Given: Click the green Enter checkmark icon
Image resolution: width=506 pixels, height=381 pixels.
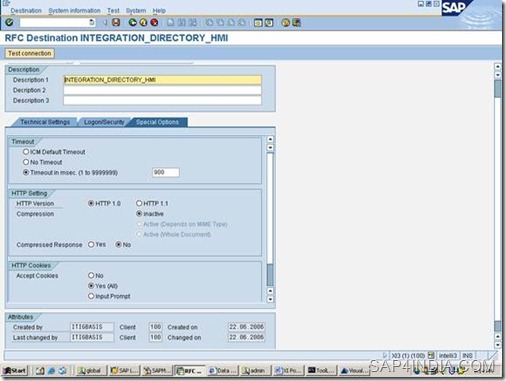Looking at the screenshot, I should tap(9, 22).
